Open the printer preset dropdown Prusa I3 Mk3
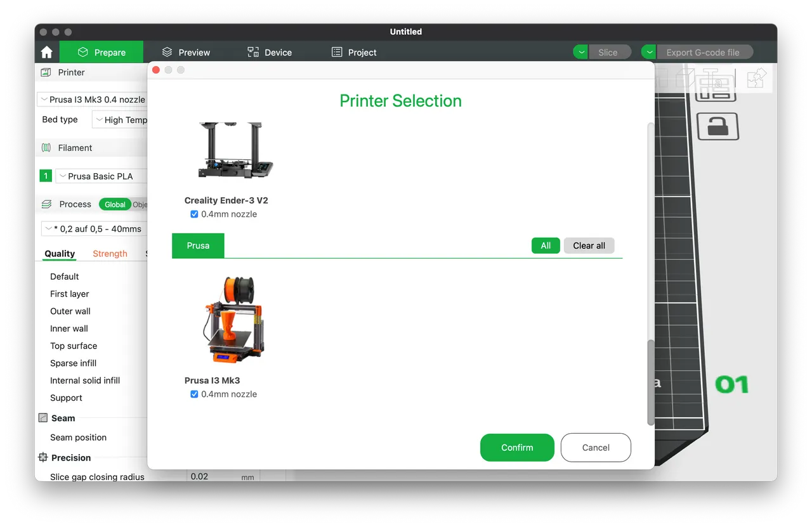 tap(93, 100)
